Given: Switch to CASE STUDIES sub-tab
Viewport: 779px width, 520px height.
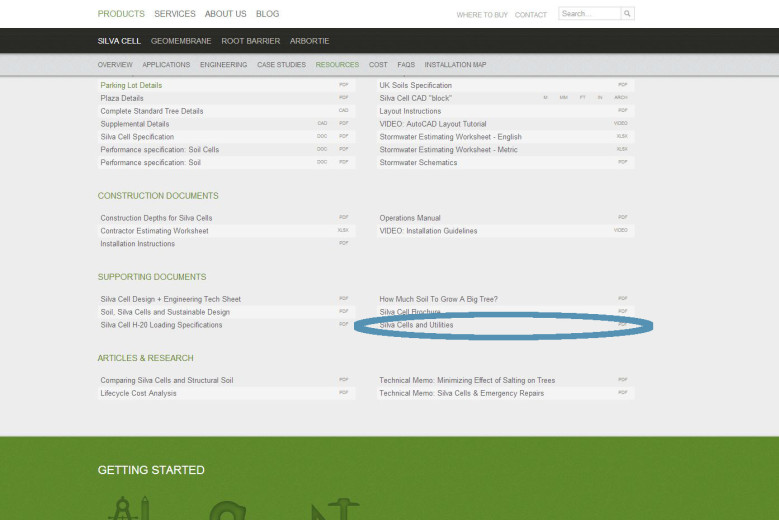Looking at the screenshot, I should [x=281, y=65].
